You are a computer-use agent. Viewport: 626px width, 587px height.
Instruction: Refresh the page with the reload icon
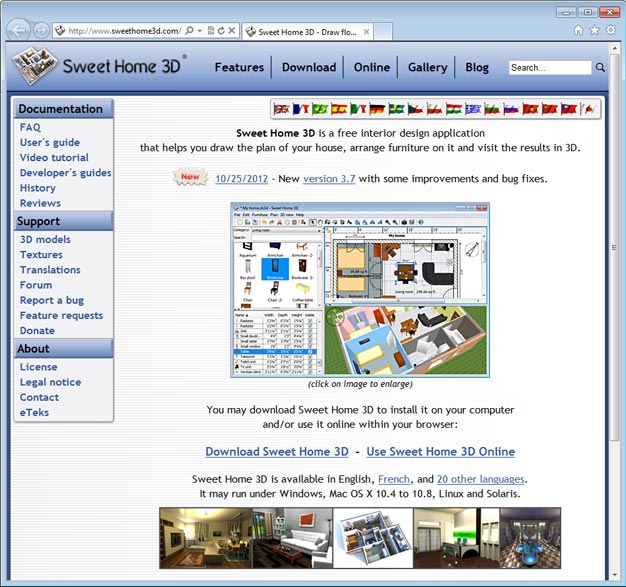click(221, 31)
